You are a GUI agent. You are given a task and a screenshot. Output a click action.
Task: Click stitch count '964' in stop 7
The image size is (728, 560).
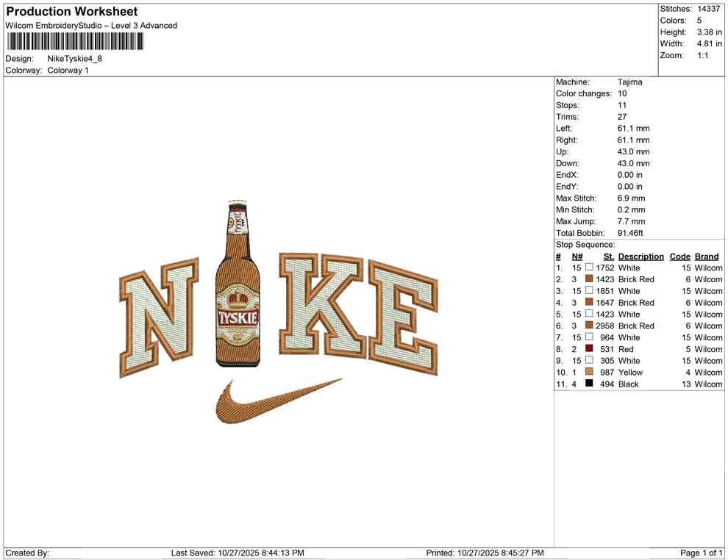point(607,337)
